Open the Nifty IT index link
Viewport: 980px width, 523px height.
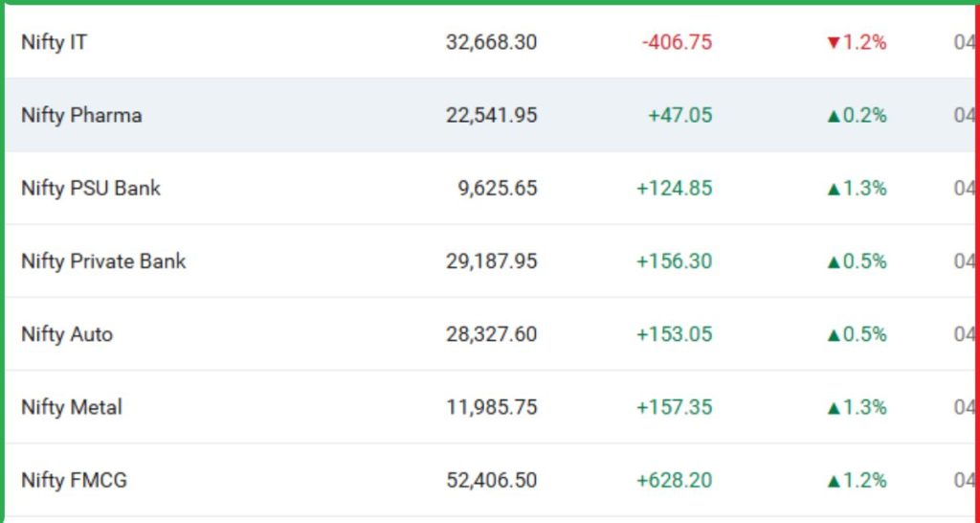coord(55,42)
